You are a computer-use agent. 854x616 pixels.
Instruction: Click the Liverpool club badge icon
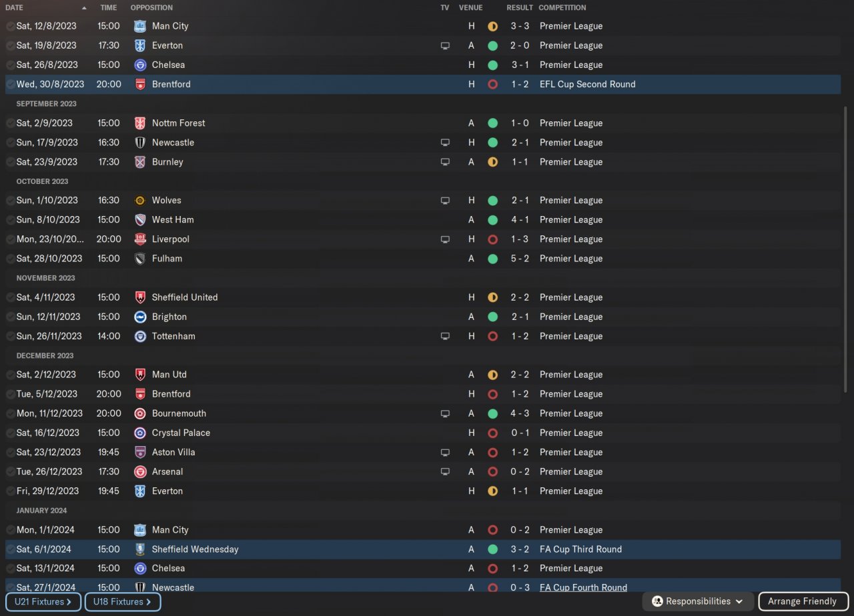coord(140,239)
